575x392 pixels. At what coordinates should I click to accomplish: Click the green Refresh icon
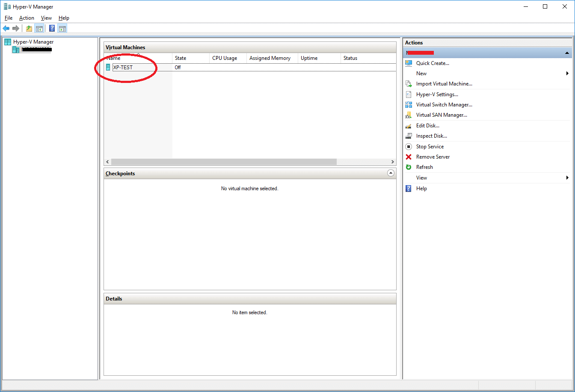[409, 167]
